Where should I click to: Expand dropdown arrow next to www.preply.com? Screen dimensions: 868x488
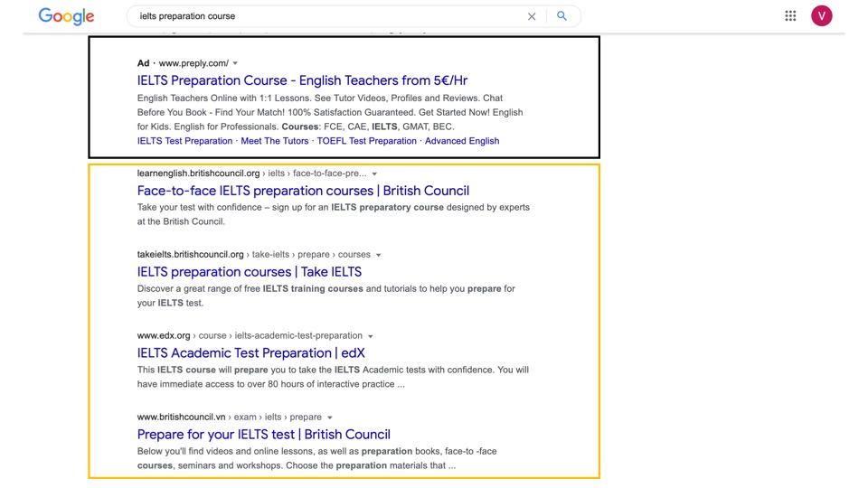click(x=235, y=63)
